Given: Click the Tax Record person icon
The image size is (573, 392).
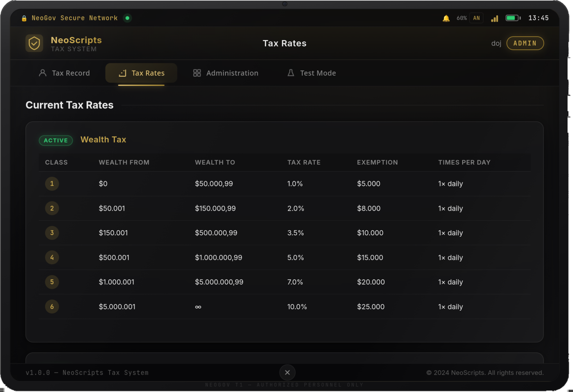Looking at the screenshot, I should 43,73.
